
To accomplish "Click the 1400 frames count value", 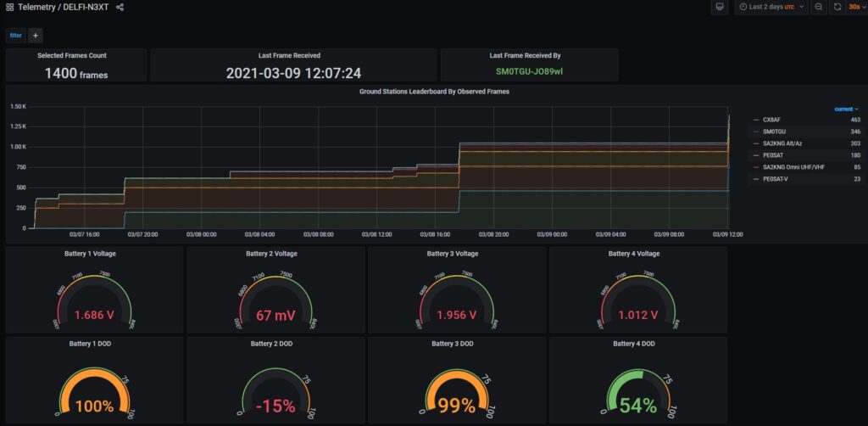I will tap(76, 73).
